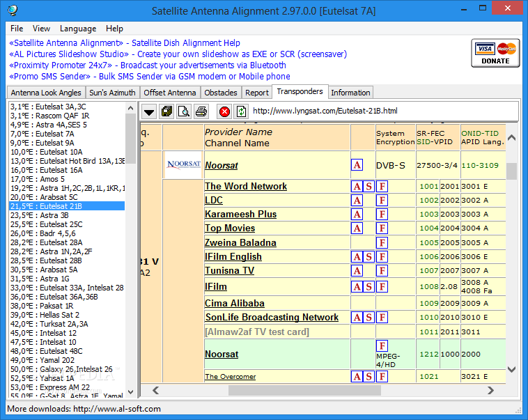Click the Noorsat logo thumbnail
Screen dimensions: 528x420
tap(183, 164)
